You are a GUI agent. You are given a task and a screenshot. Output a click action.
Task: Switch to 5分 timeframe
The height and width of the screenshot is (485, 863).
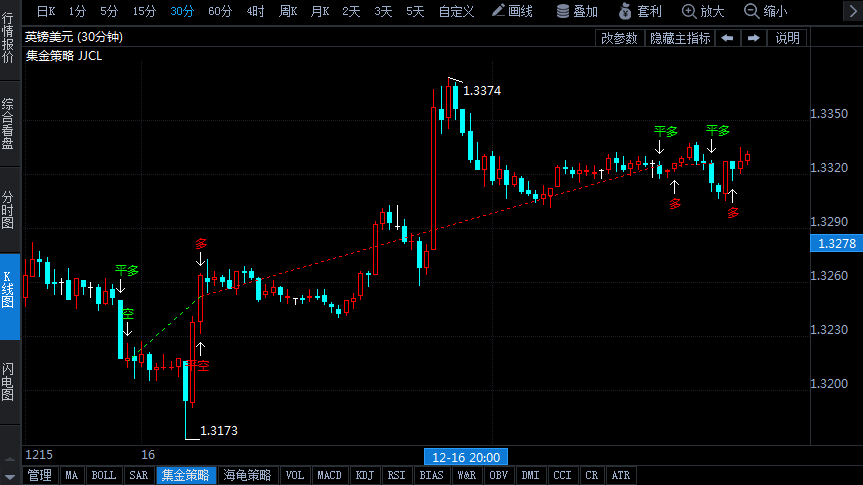[109, 11]
